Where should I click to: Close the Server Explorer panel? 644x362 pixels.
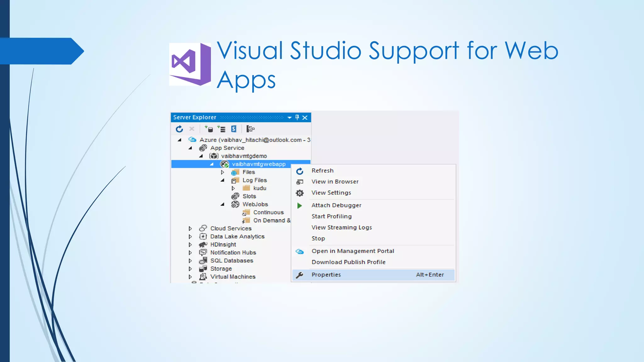305,118
